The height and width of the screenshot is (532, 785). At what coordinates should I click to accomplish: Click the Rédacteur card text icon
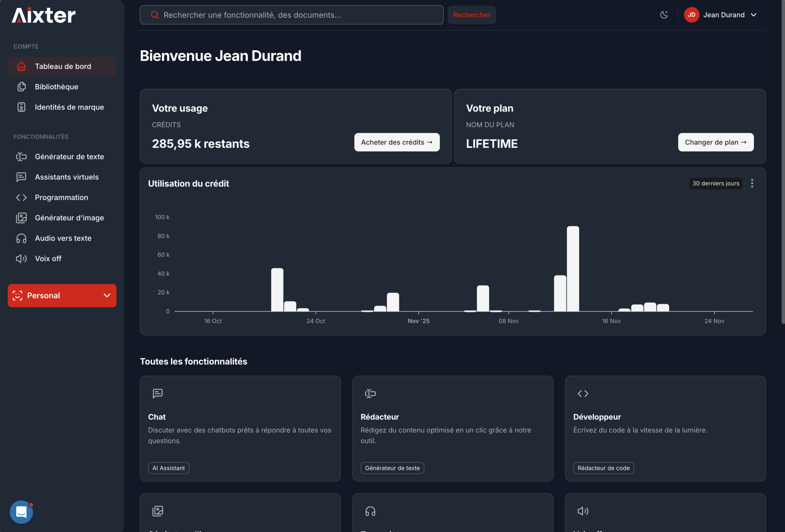coord(370,393)
